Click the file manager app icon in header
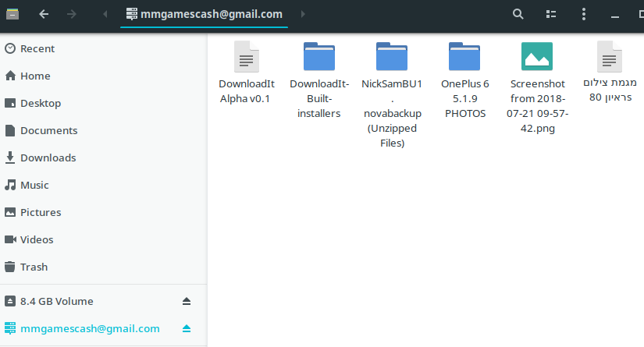This screenshot has height=347, width=644. (x=12, y=14)
